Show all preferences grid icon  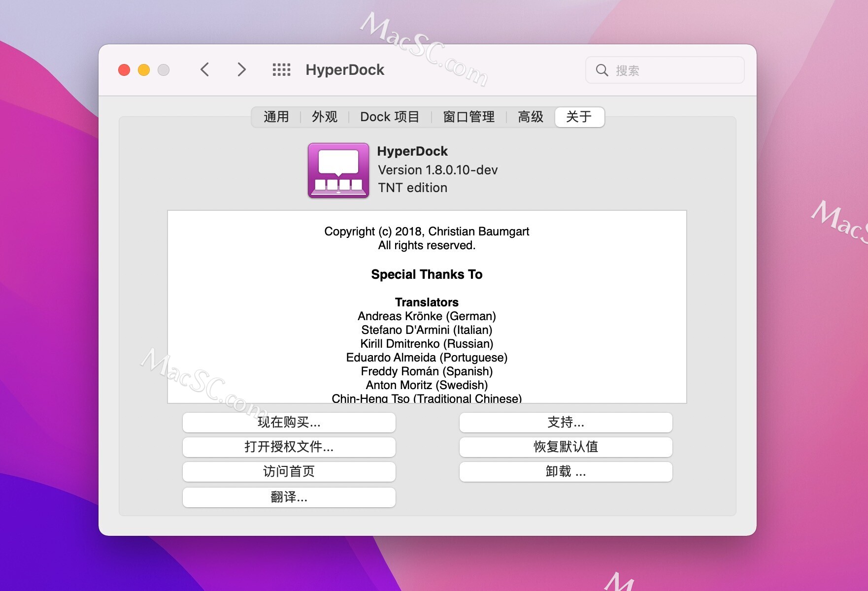pos(281,69)
